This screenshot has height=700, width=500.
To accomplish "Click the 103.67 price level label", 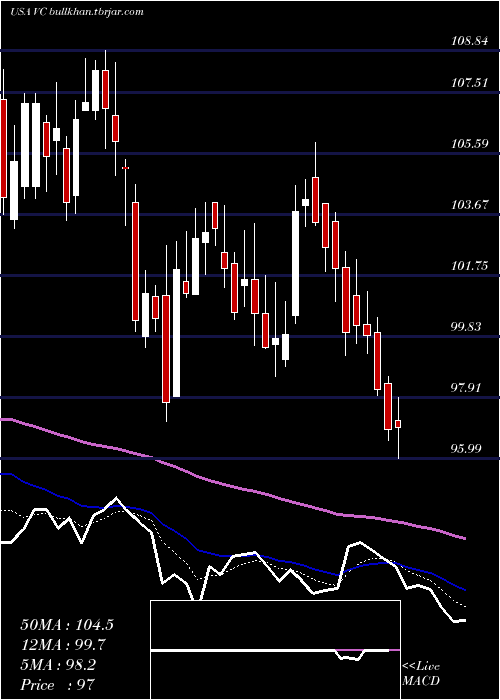I will pyautogui.click(x=470, y=205).
